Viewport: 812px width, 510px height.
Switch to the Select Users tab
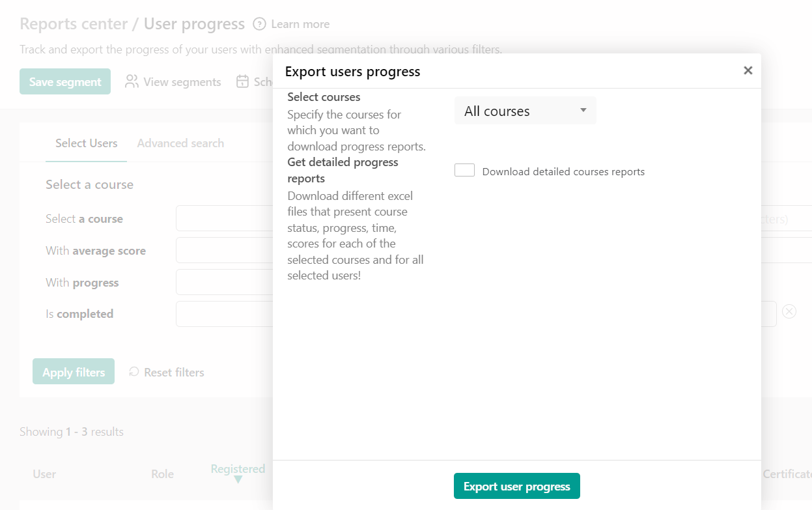[86, 143]
